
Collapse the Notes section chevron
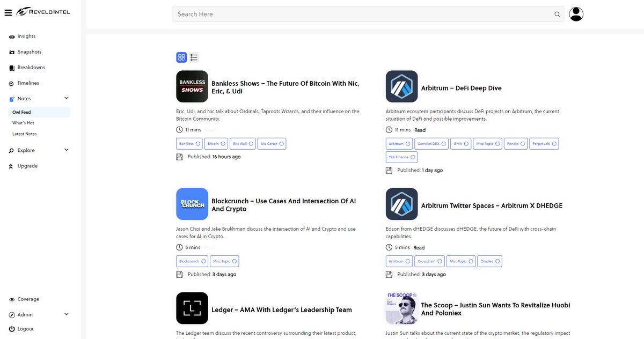click(x=67, y=98)
